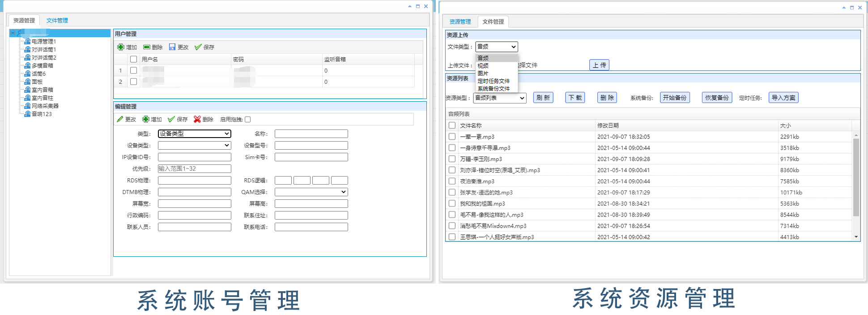This screenshot has width=868, height=315.
Task: Click the device icon beside 面板
Action: pos(27,82)
